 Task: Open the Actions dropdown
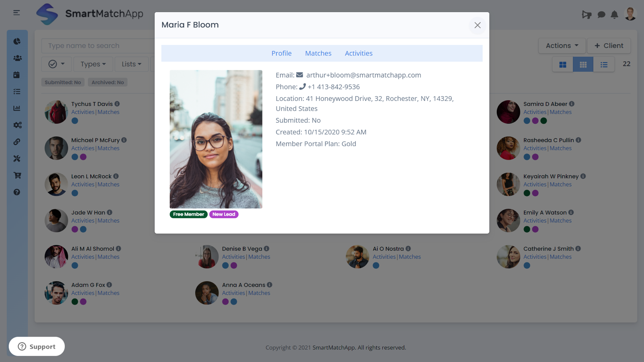(x=561, y=45)
